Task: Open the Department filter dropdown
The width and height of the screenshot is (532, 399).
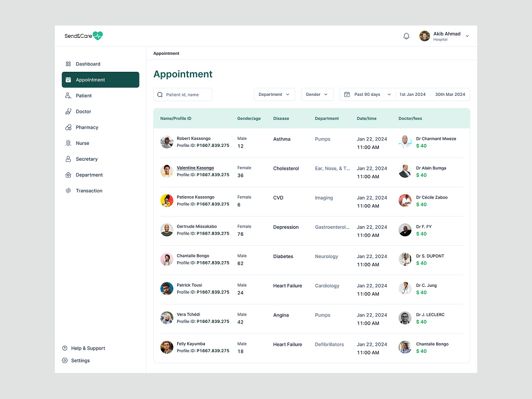Action: click(274, 94)
